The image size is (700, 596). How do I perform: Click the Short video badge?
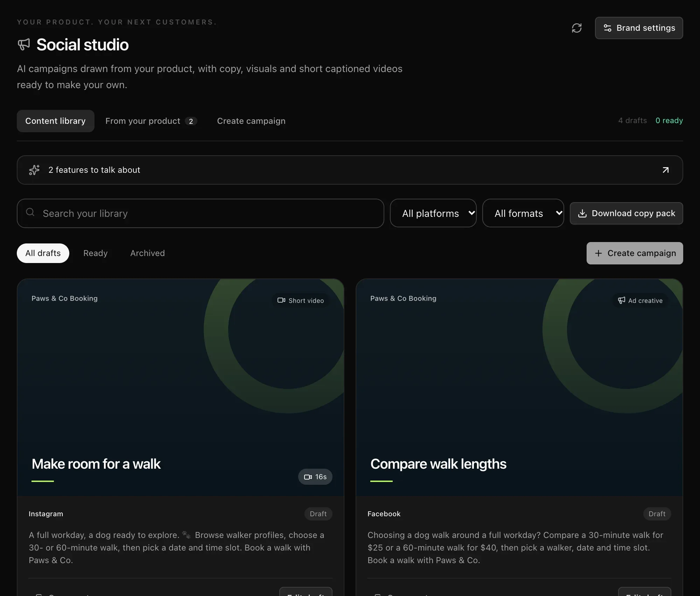301,300
